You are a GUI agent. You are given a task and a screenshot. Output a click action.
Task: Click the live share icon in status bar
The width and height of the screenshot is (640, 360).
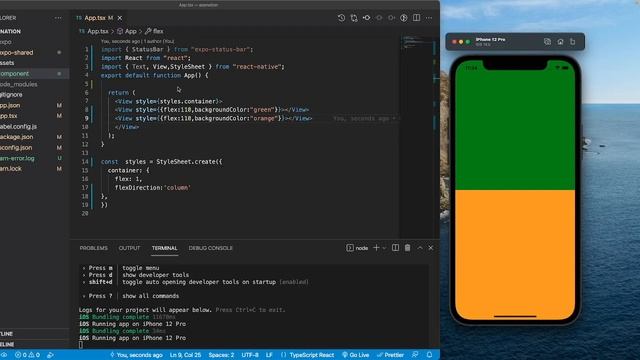(50, 355)
